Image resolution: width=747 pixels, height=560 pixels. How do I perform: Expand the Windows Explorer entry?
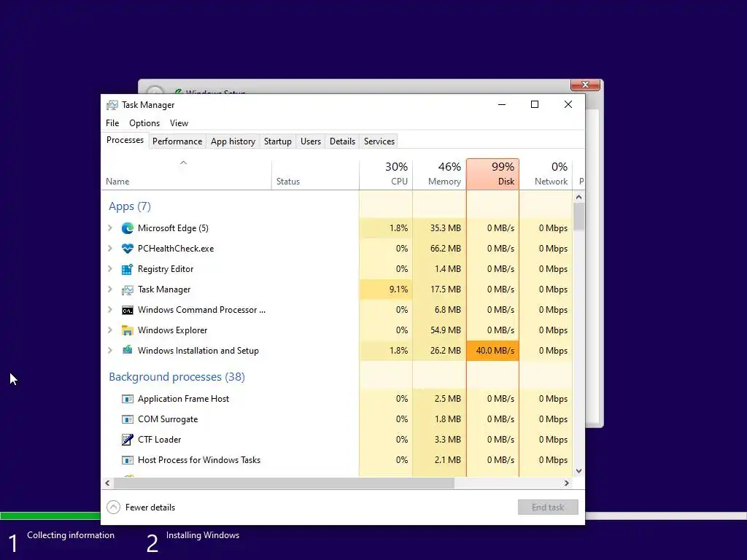click(x=110, y=330)
